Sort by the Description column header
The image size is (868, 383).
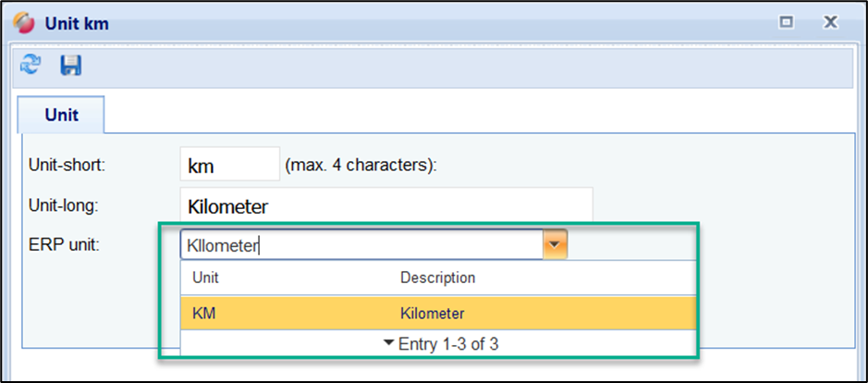click(437, 278)
